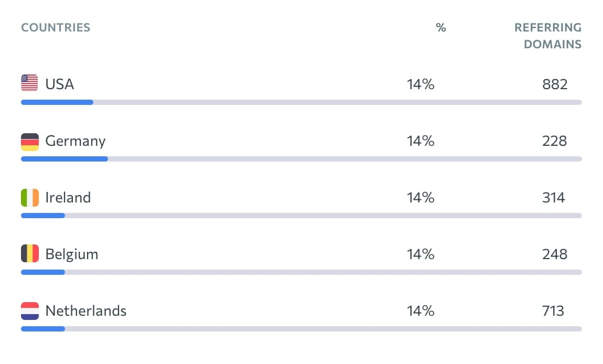Image resolution: width=603 pixels, height=364 pixels.
Task: Click USA referring domains value 882
Action: click(555, 84)
